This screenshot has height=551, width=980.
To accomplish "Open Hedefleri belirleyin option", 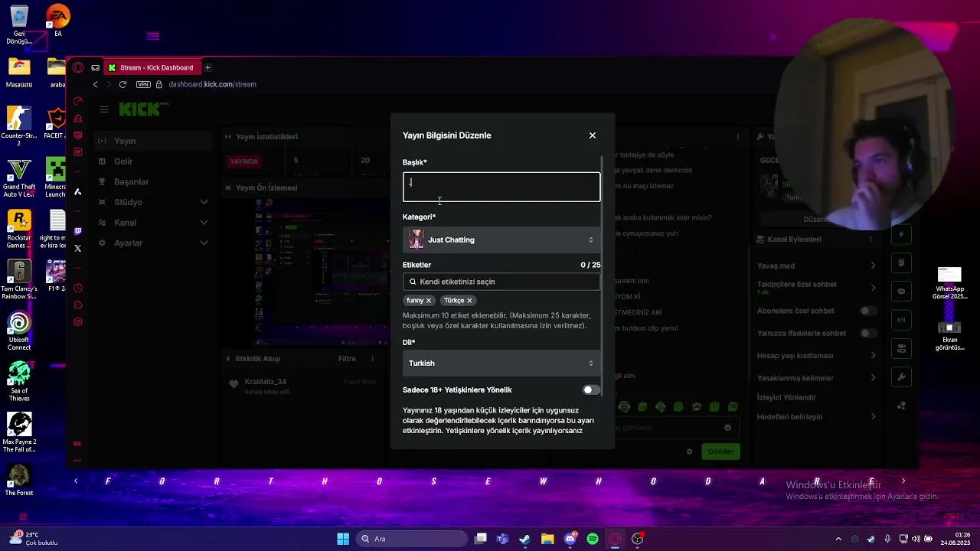I will tap(816, 416).
